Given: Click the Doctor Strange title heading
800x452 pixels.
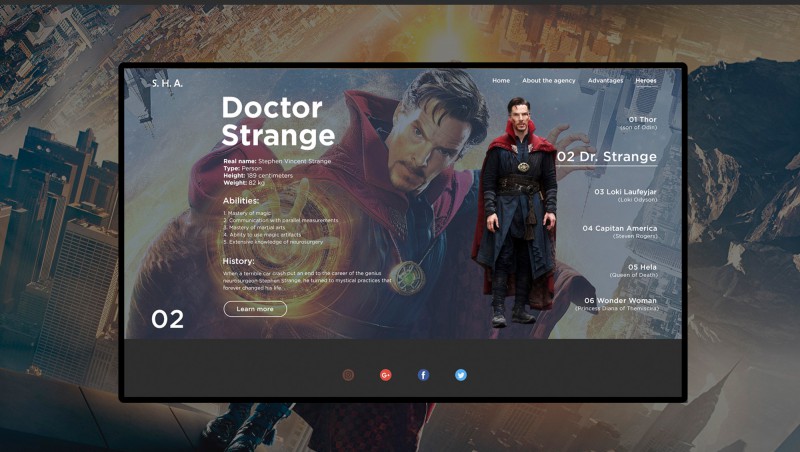Looking at the screenshot, I should pyautogui.click(x=278, y=122).
